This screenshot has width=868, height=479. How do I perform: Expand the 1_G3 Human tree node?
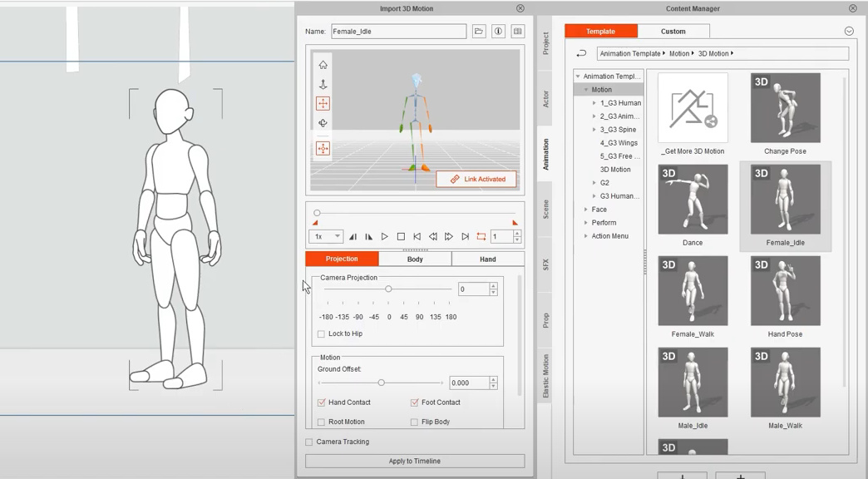pos(594,103)
